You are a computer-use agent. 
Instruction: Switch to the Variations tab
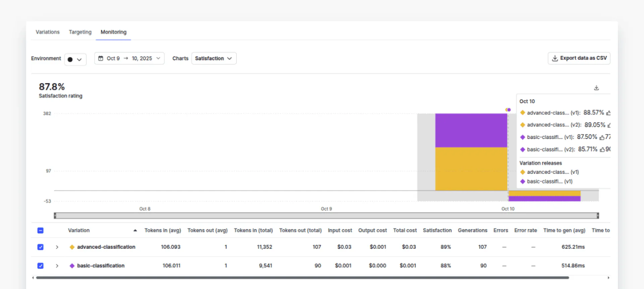(48, 32)
